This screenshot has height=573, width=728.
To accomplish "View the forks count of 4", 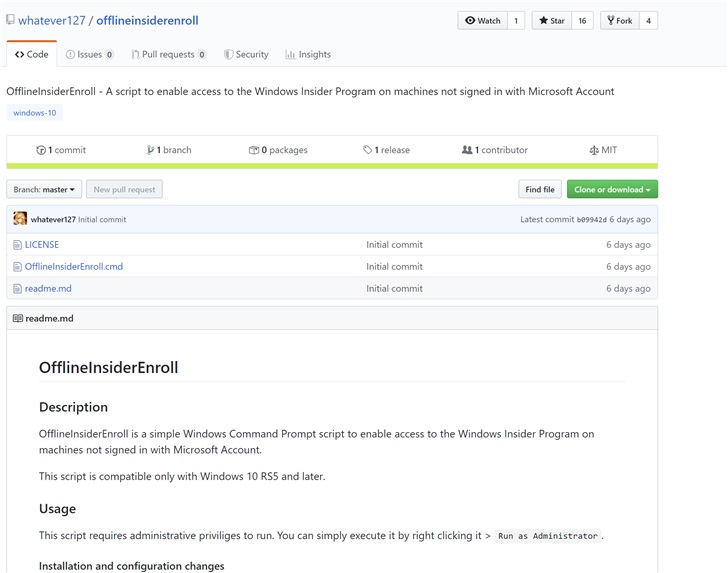I will pyautogui.click(x=649, y=20).
